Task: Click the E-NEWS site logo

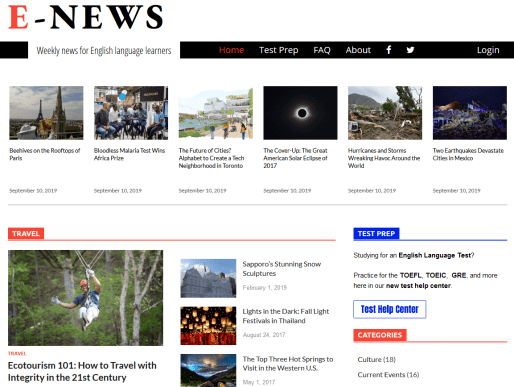Action: (x=86, y=17)
